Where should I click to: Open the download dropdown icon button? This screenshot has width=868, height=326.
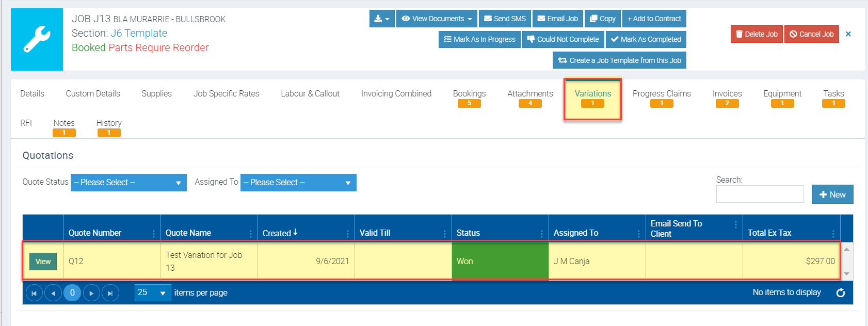coord(382,19)
